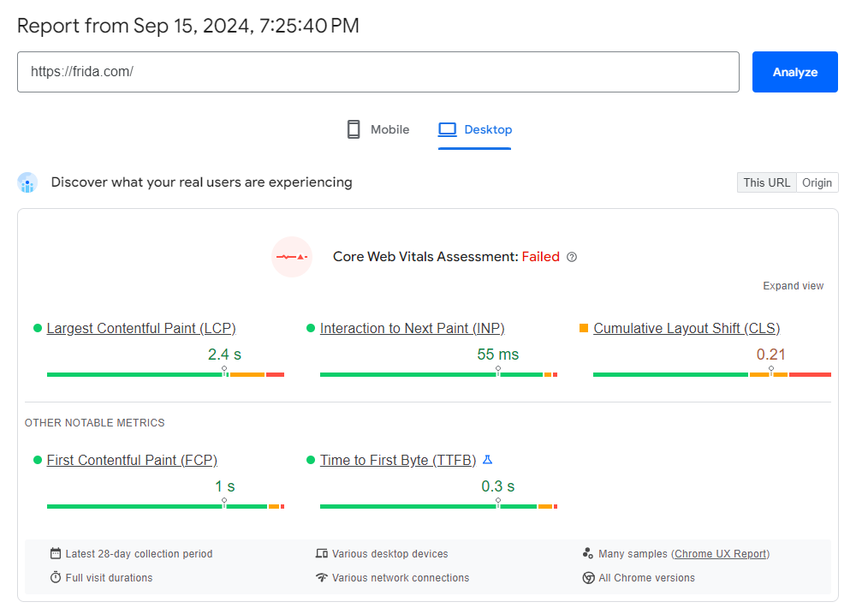Viewport: 868px width, 614px height.
Task: Select the Desktop tab
Action: [x=475, y=130]
